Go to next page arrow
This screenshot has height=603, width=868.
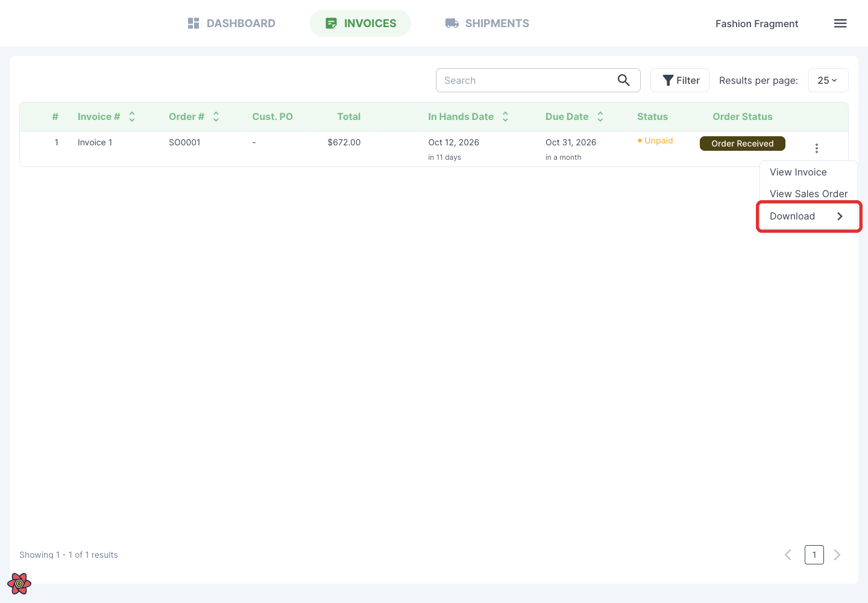coord(837,555)
